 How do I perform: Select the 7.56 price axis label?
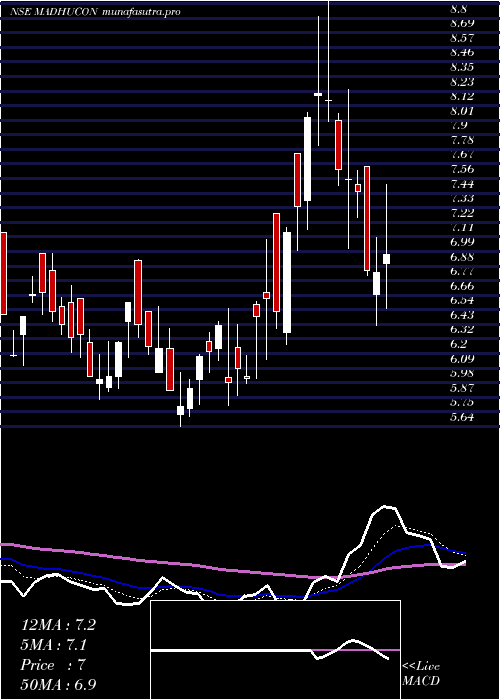(x=462, y=169)
